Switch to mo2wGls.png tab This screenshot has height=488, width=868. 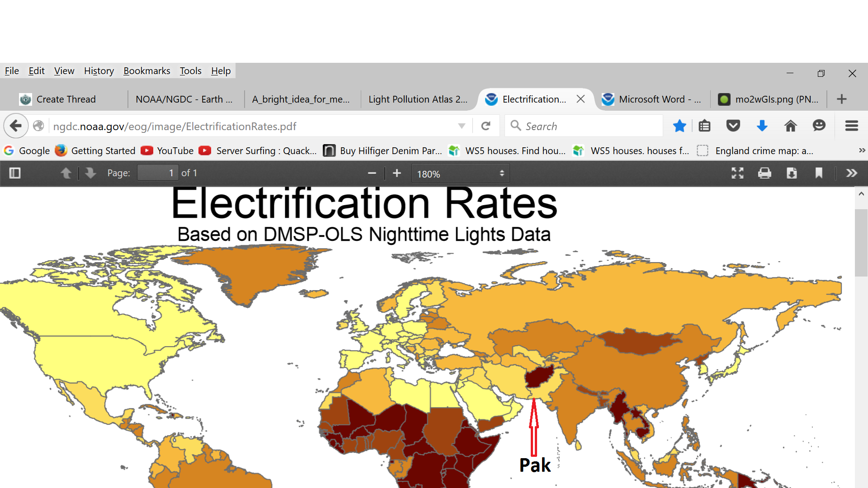pos(769,99)
